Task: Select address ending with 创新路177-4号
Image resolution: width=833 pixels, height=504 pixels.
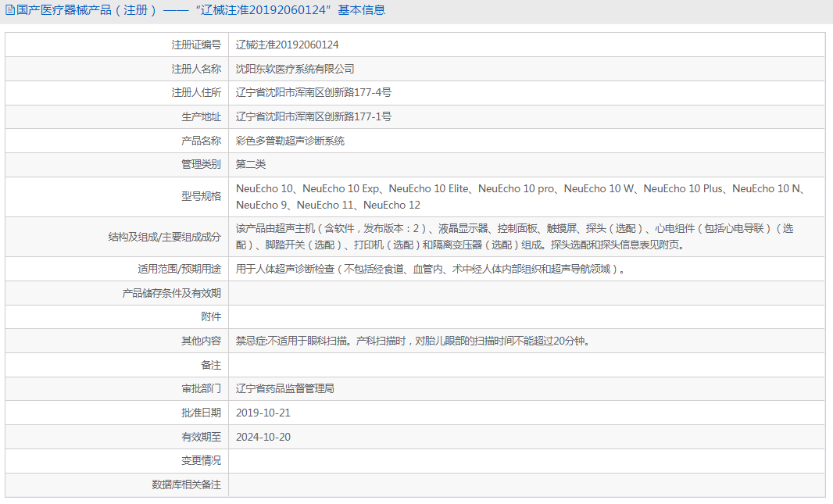Action: [313, 92]
